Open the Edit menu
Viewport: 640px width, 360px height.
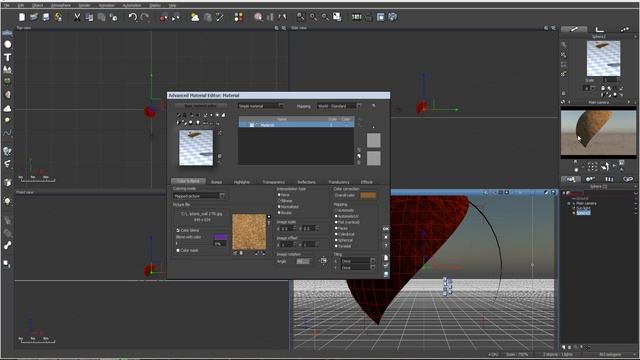pos(21,5)
